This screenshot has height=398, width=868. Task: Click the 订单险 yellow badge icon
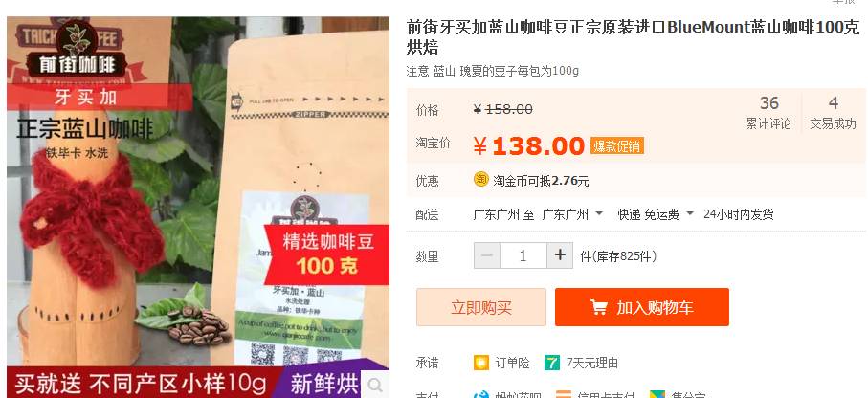coord(481,363)
